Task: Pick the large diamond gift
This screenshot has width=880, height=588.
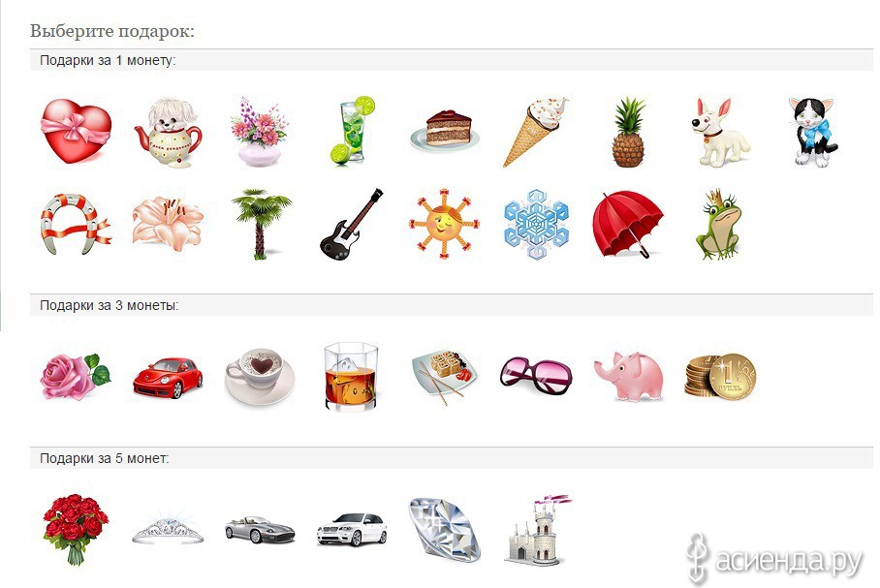Action: coord(445,530)
